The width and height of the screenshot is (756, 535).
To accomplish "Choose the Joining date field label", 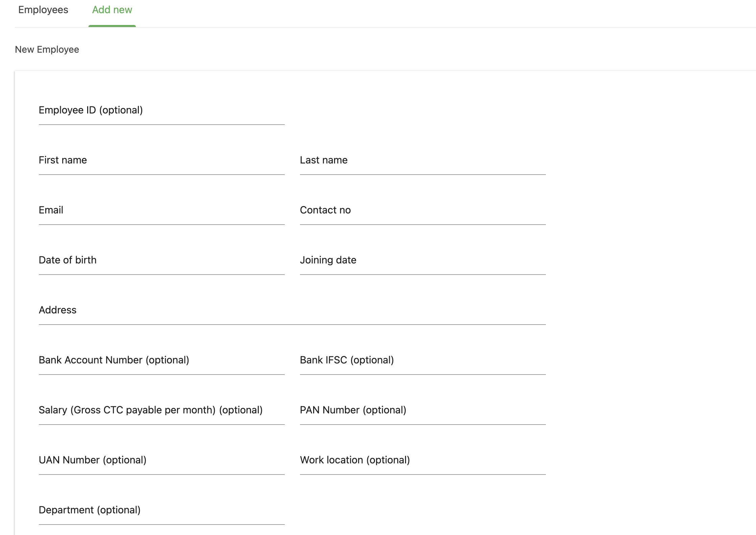I will pyautogui.click(x=328, y=260).
